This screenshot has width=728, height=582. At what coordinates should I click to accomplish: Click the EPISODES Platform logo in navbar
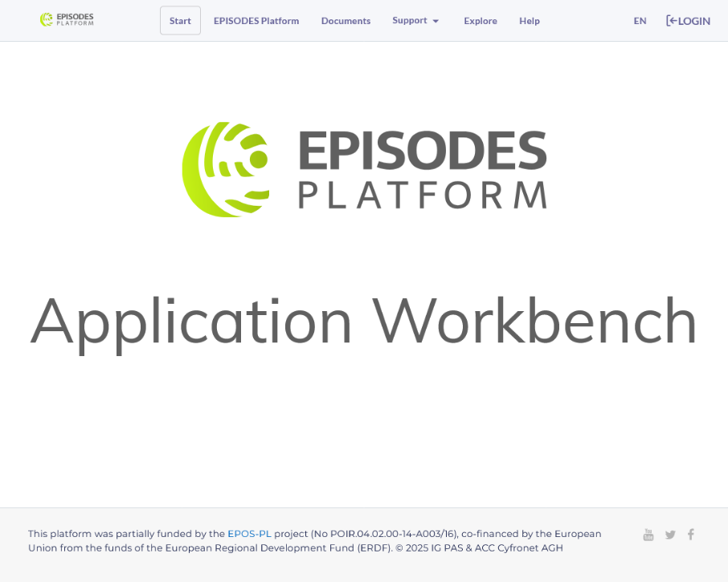point(67,19)
